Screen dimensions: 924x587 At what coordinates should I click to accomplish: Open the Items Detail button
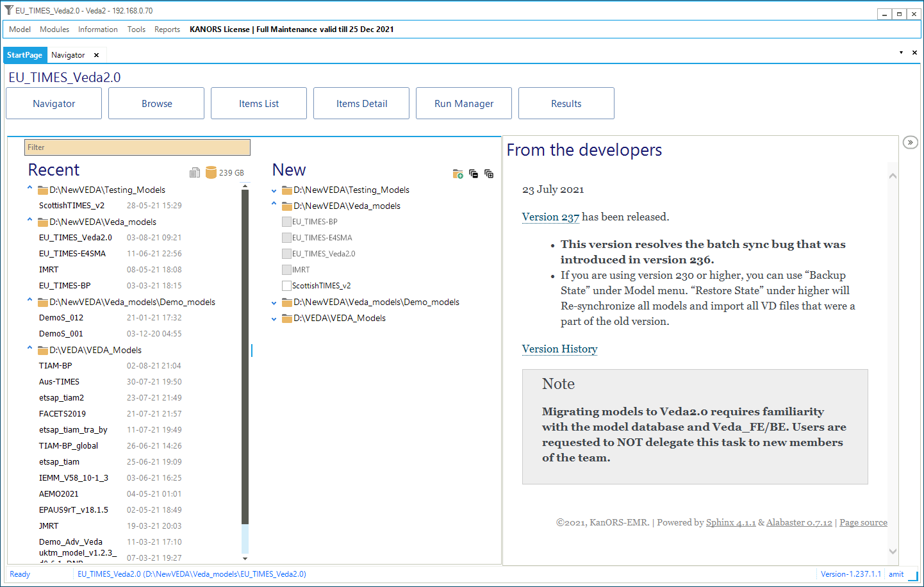[x=361, y=103]
